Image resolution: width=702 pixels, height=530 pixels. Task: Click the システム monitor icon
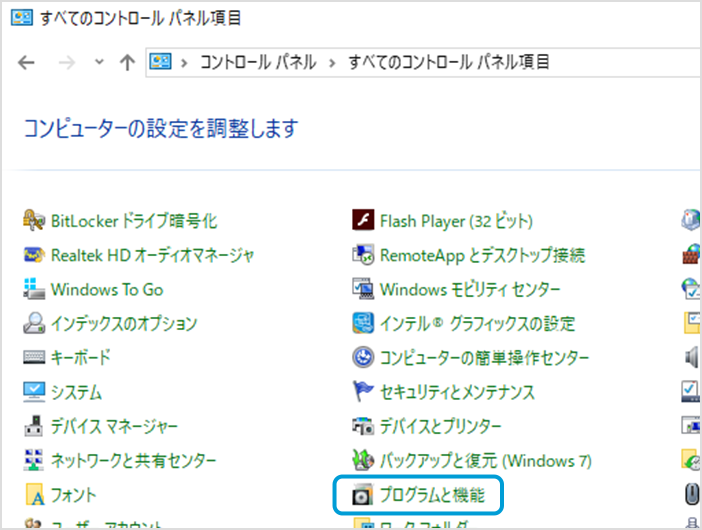(x=34, y=392)
